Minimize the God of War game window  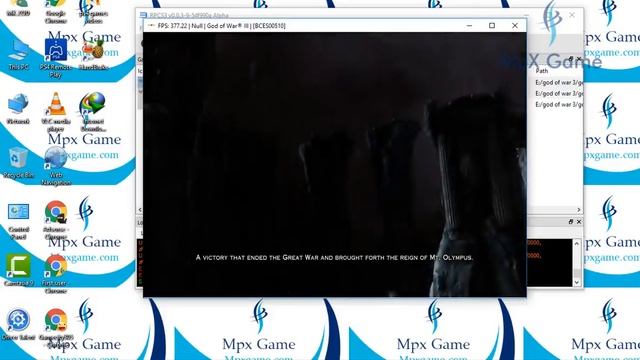469,26
